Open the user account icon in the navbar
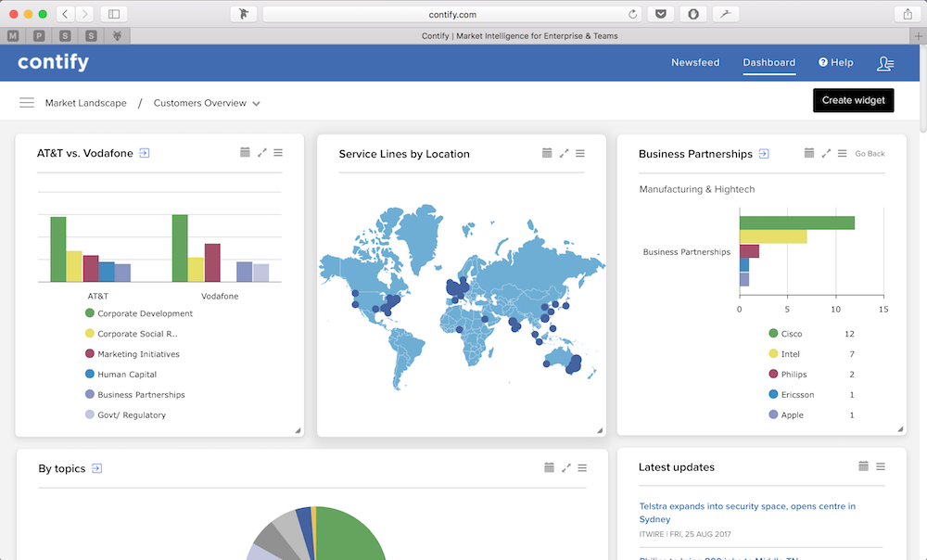Screen dimensions: 927x560 point(885,62)
